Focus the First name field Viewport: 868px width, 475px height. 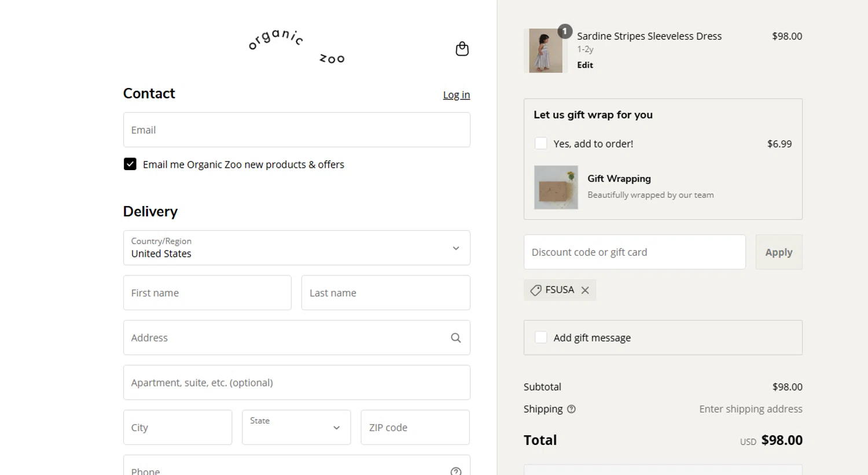pyautogui.click(x=207, y=293)
